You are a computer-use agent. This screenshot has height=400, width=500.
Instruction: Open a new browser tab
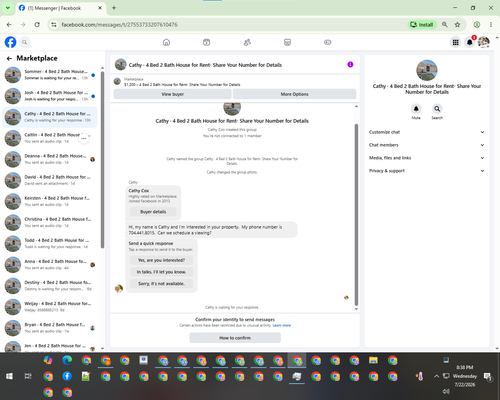tap(114, 8)
